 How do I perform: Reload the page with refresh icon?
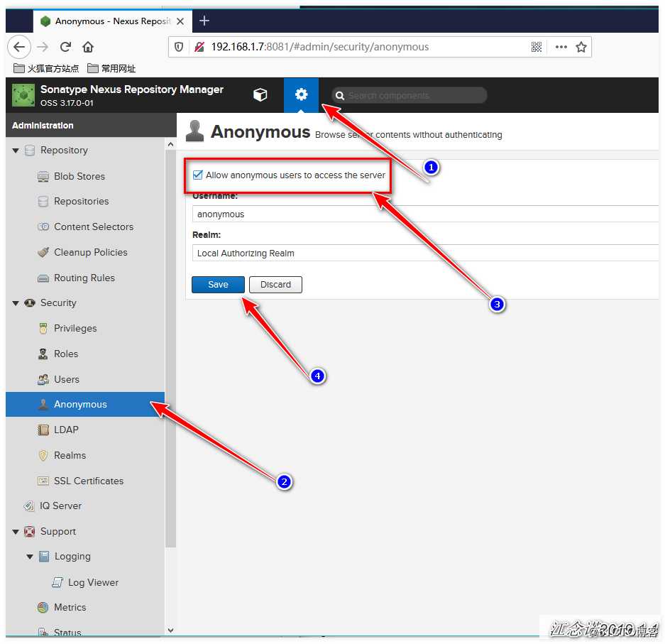pyautogui.click(x=65, y=47)
